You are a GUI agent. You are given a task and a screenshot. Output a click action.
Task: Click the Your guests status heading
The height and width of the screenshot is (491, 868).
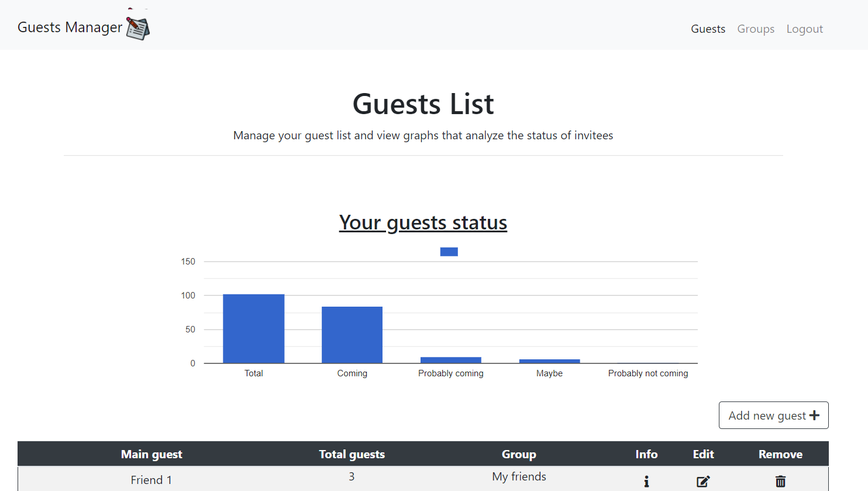(423, 222)
